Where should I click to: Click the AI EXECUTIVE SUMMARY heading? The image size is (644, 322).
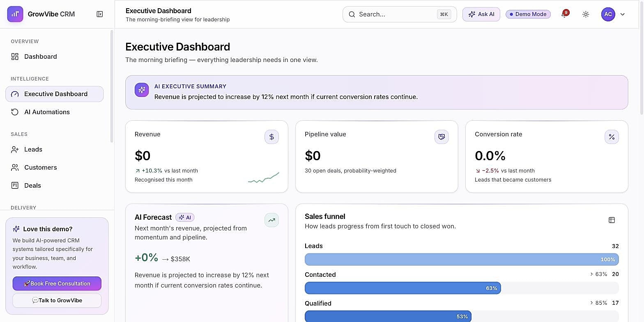[x=190, y=86]
